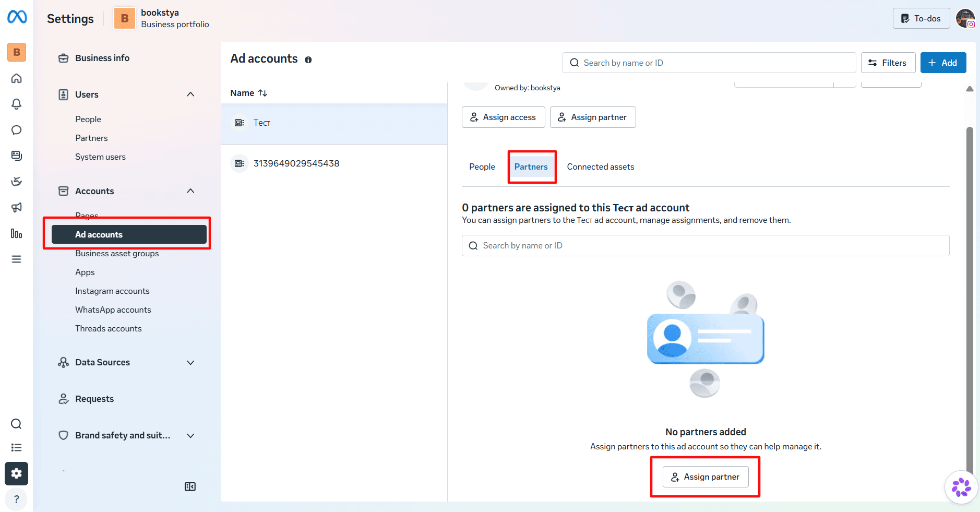This screenshot has width=980, height=512.
Task: Focus the partners Search by name or ID field
Action: coord(706,246)
